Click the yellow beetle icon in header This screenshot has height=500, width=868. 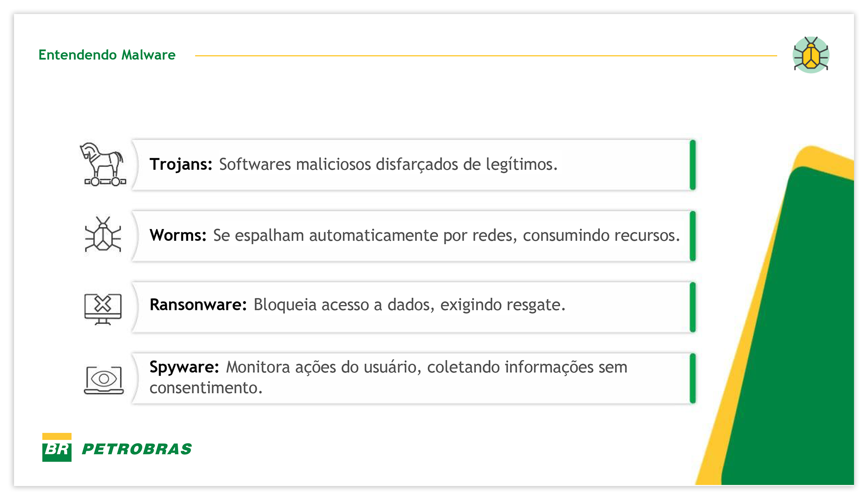point(811,55)
